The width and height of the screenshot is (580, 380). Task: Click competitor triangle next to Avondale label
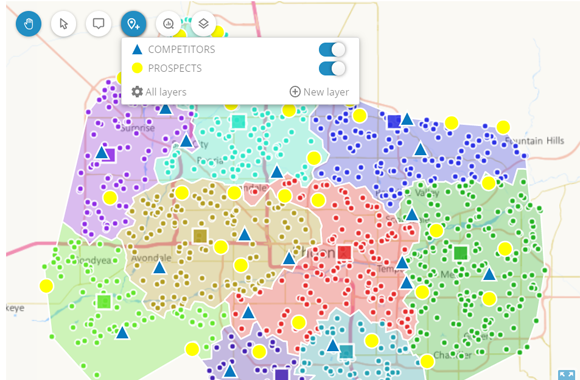[159, 267]
